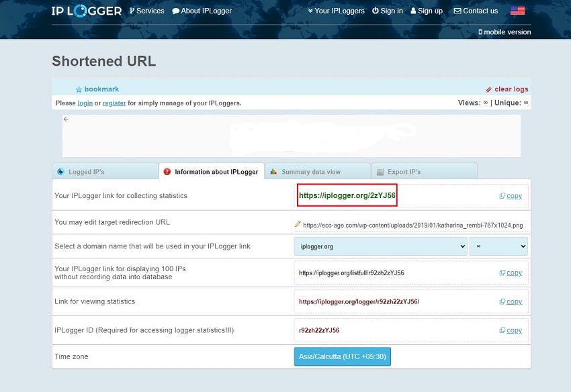Click chart icon on Summary data view tab
Viewport: 571px width, 392px height.
pos(273,171)
